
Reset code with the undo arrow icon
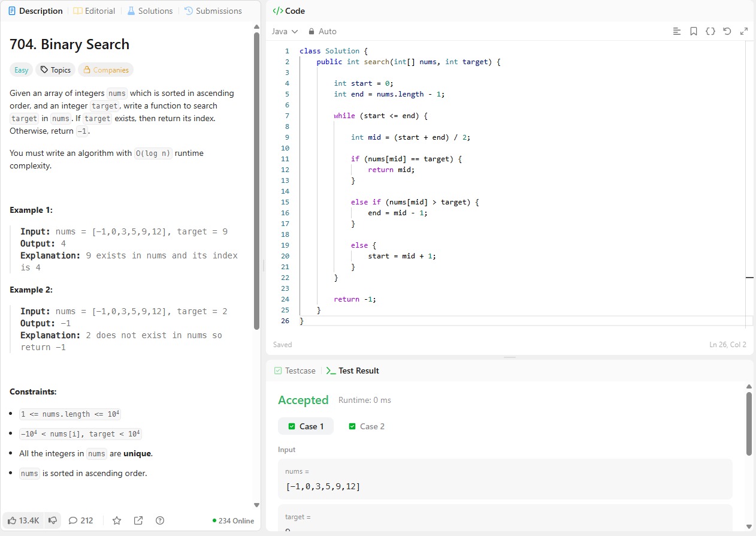tap(727, 31)
